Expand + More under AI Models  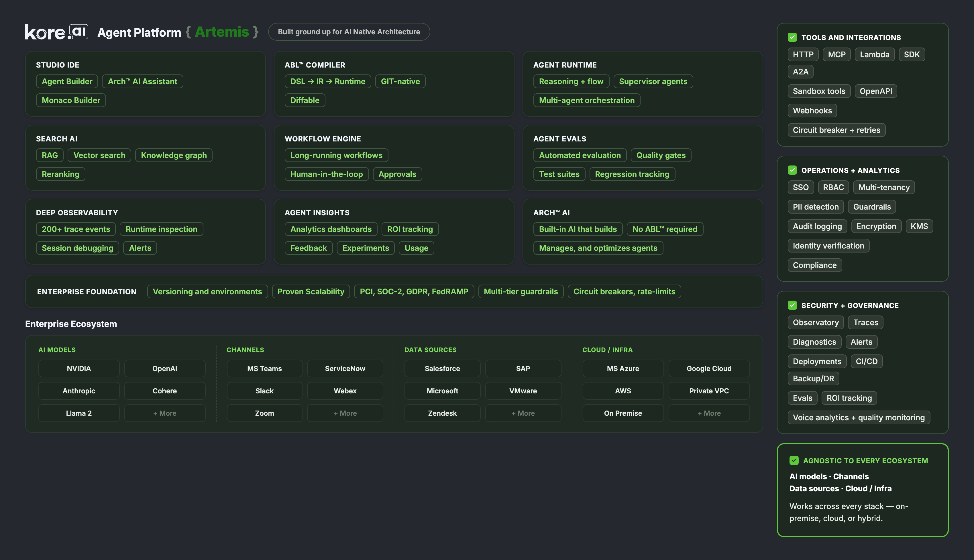point(165,413)
